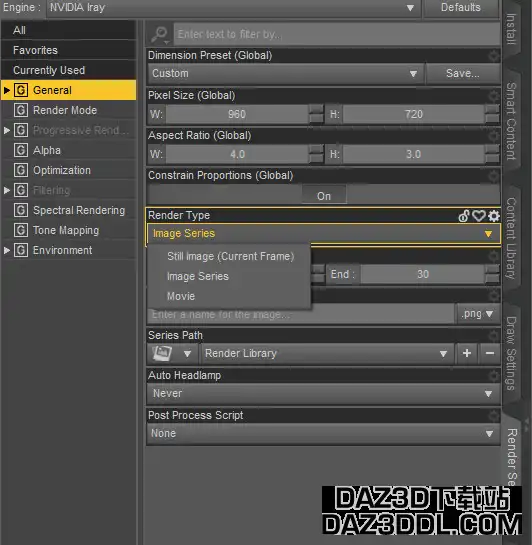Favorite the Render Type property heart
Viewport: 532px width, 545px height.
coord(479,216)
